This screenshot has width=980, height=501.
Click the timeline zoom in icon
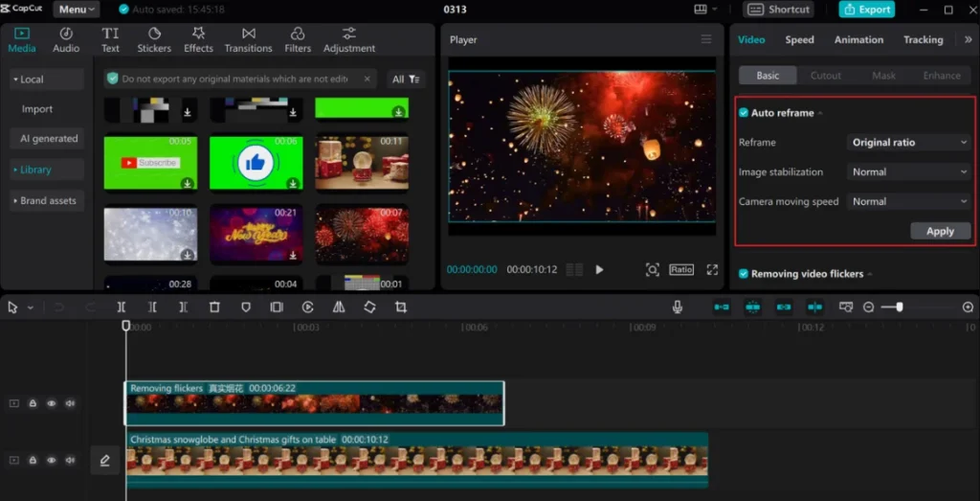[x=968, y=307]
